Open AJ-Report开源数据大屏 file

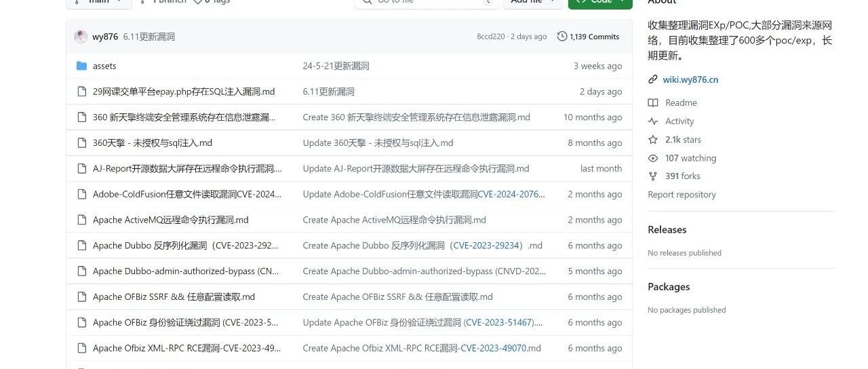tap(187, 168)
